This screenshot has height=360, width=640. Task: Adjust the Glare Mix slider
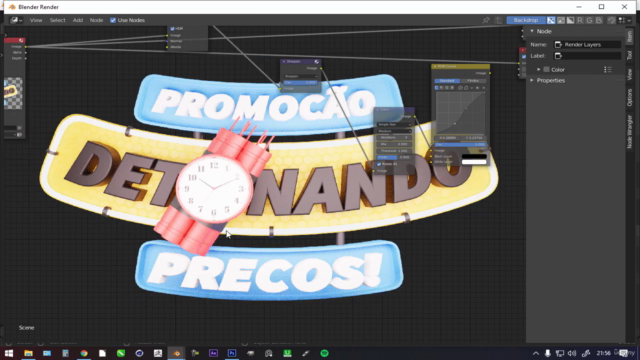tap(394, 144)
